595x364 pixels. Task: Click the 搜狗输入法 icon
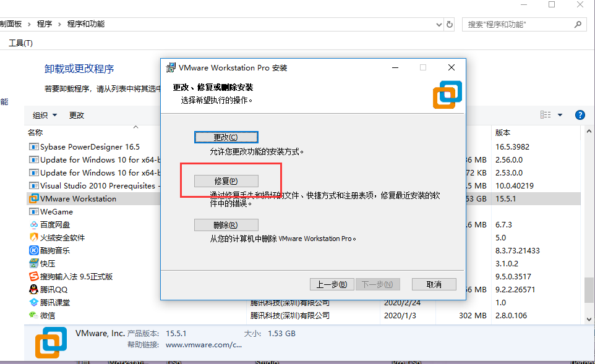35,276
